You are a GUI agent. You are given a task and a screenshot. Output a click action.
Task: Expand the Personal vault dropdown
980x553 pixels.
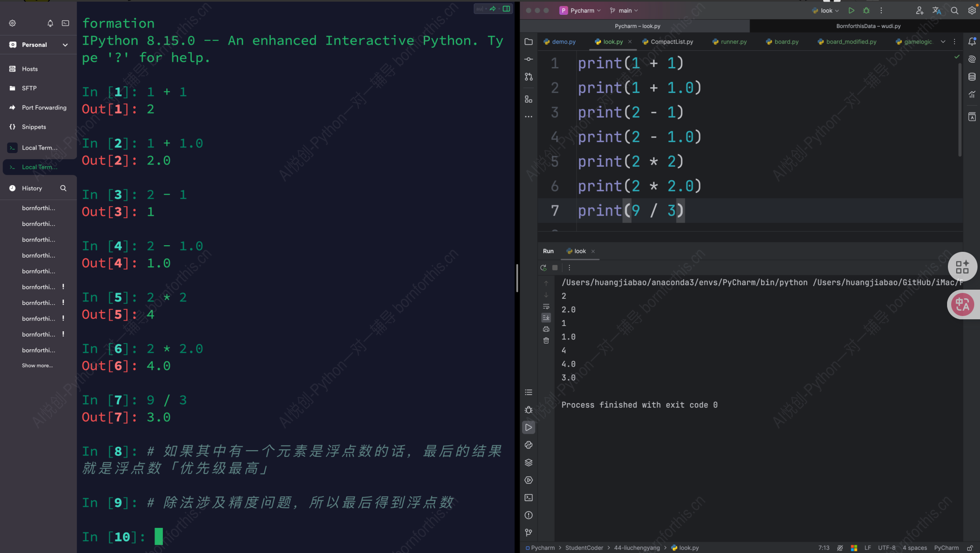pos(65,44)
